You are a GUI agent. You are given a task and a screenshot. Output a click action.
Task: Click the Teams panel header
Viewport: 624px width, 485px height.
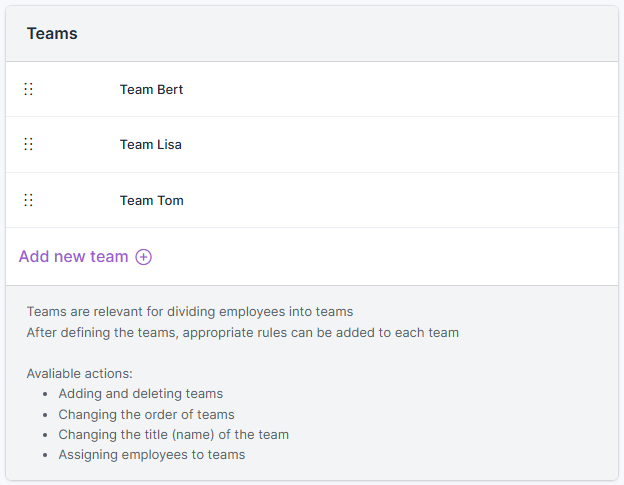coord(52,34)
